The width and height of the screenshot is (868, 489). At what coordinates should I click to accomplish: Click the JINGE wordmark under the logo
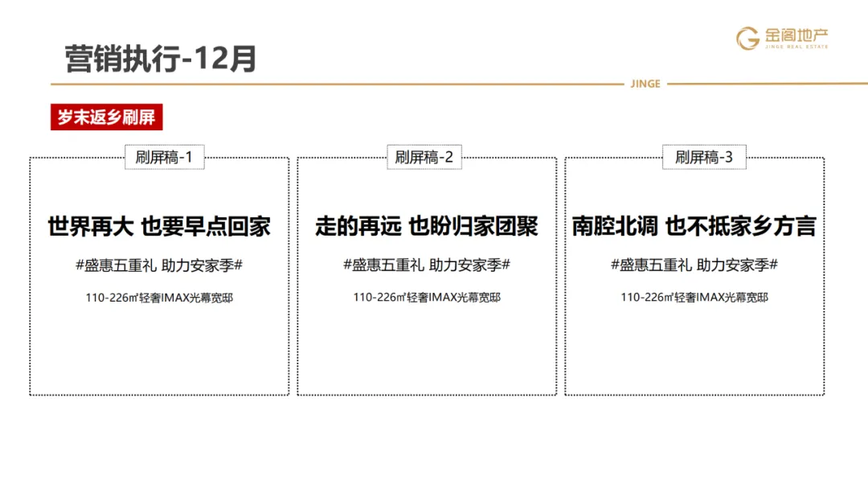coord(645,84)
